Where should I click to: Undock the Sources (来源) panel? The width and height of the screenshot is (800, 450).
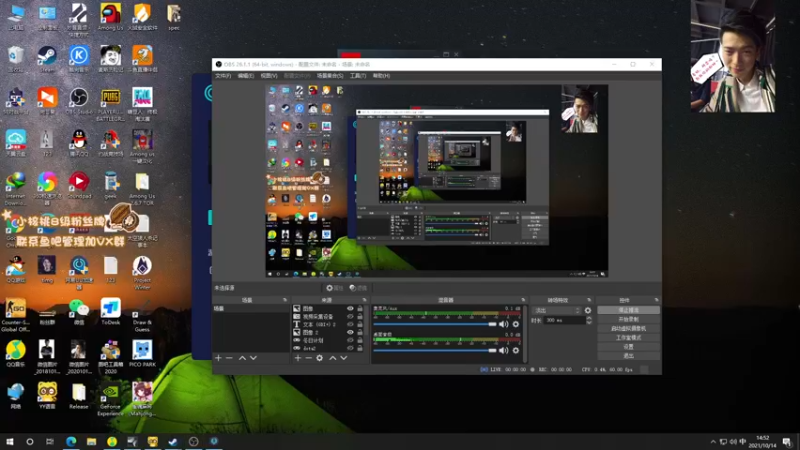(364, 300)
